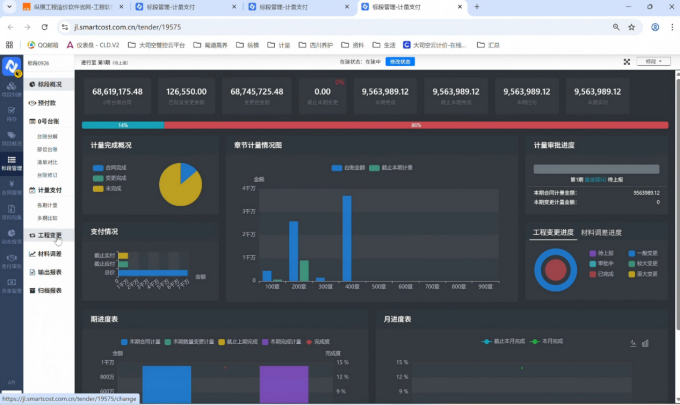The height and width of the screenshot is (405, 680).
Task: Switch the month chart to bar view
Action: coord(645,342)
